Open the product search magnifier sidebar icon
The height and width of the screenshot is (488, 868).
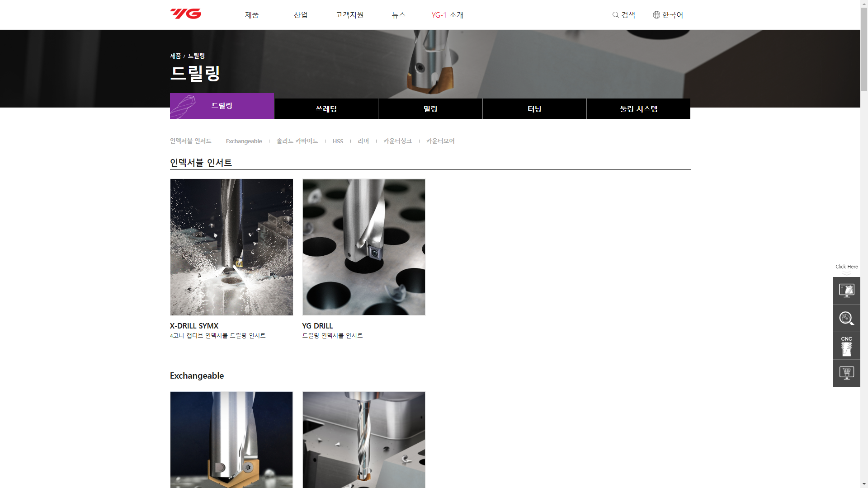[x=846, y=318]
